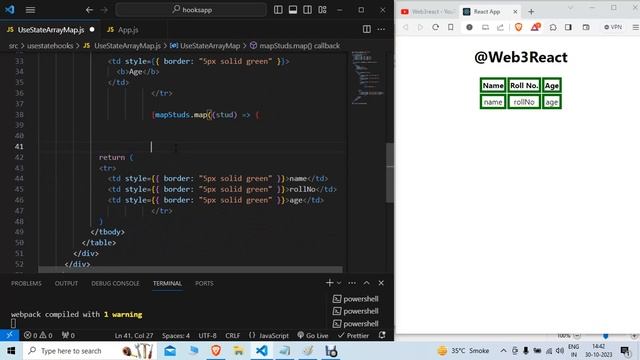Click the Roll No. table header
Image resolution: width=640 pixels, height=360 pixels.
click(x=524, y=86)
